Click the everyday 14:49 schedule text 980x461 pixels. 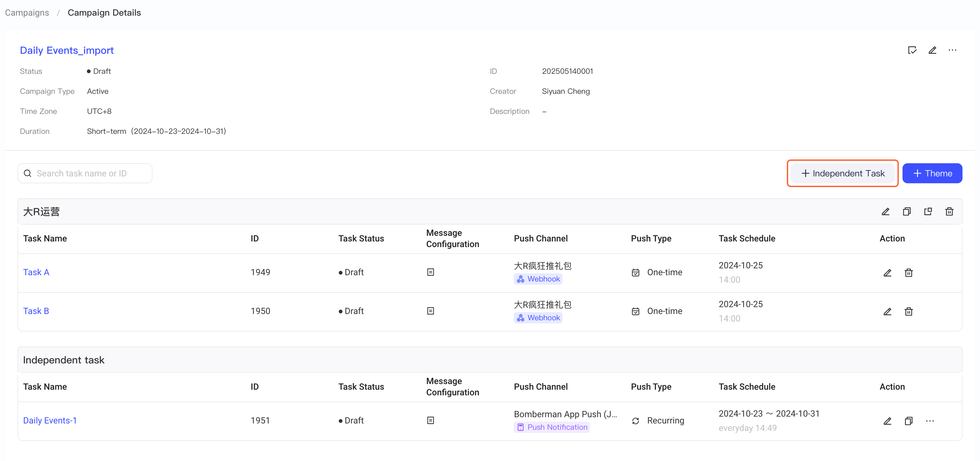click(x=747, y=428)
